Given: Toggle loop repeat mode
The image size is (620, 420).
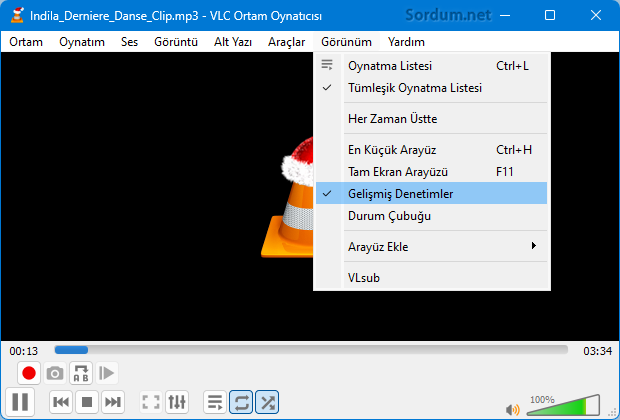Looking at the screenshot, I should [241, 402].
